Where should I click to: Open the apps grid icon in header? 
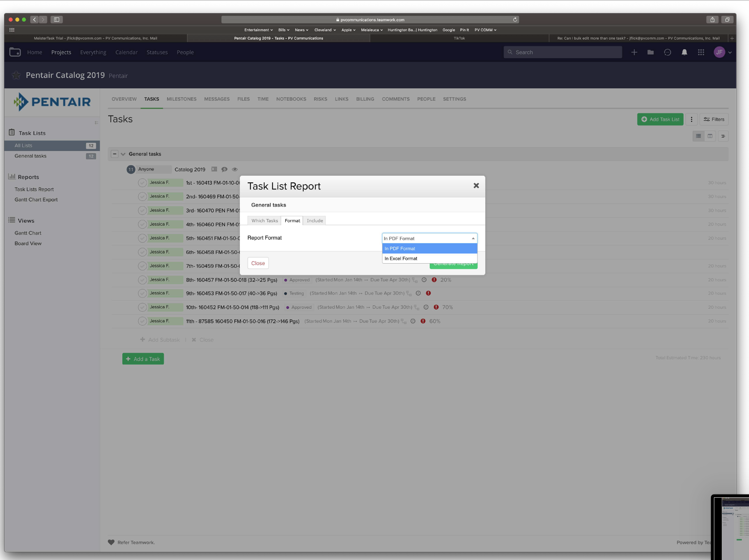[x=701, y=52]
